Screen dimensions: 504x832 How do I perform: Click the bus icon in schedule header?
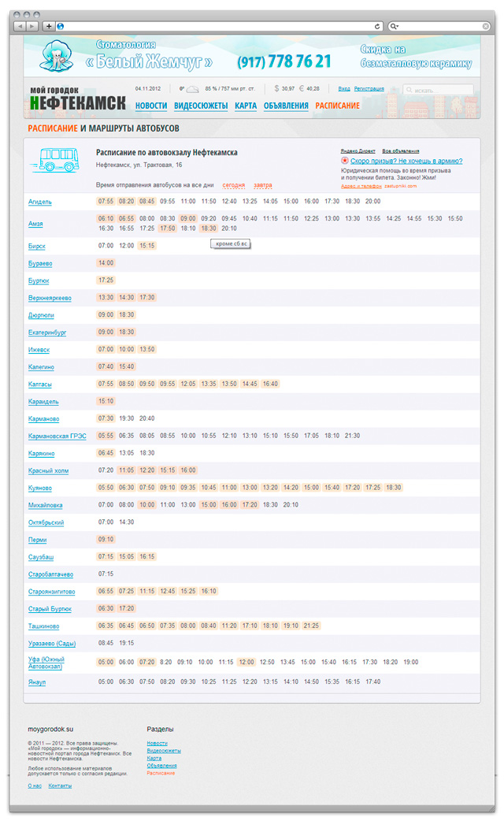coord(54,160)
